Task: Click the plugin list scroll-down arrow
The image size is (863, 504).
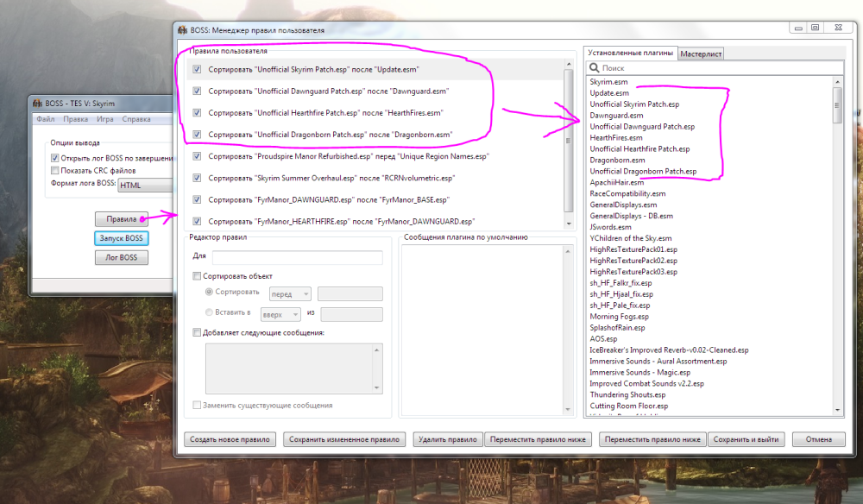Action: tap(838, 410)
